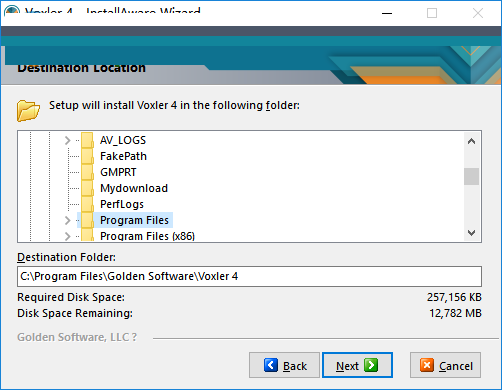This screenshot has height=390, width=502.
Task: Click the Program Files folder icon
Action: 87,220
